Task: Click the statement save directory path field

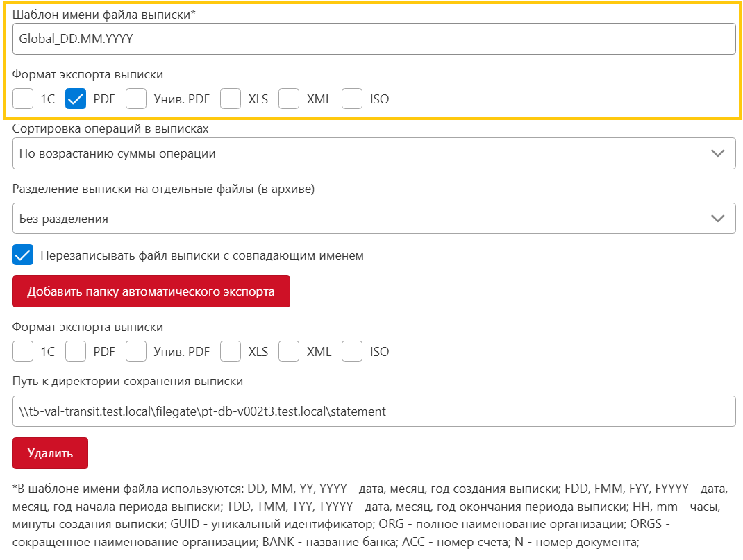Action: pyautogui.click(x=374, y=411)
